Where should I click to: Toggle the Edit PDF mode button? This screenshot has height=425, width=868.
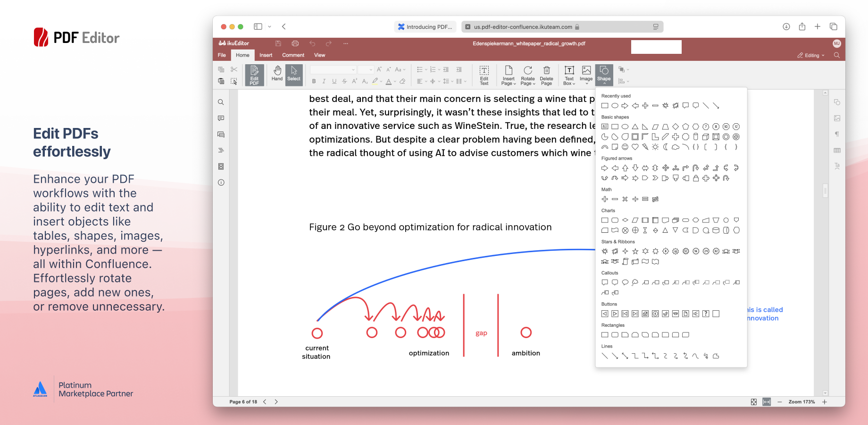(254, 75)
